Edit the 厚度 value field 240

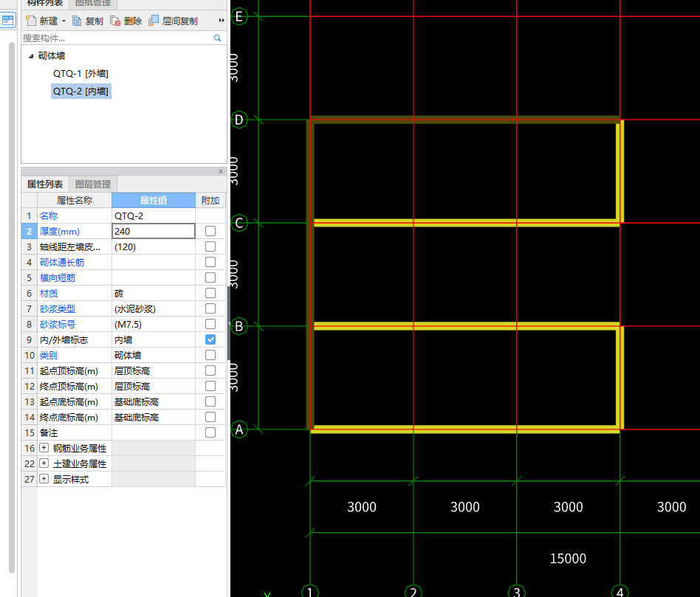click(154, 231)
